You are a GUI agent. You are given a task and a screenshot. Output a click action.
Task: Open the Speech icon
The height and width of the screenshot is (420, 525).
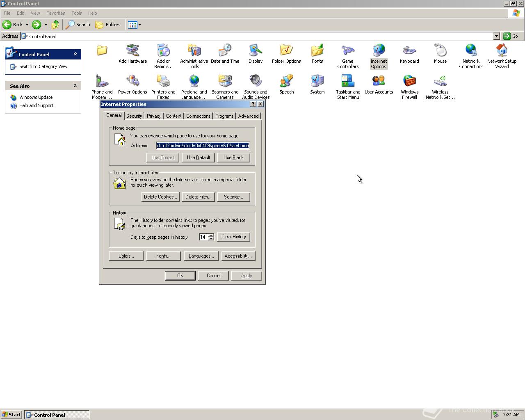pos(286,84)
